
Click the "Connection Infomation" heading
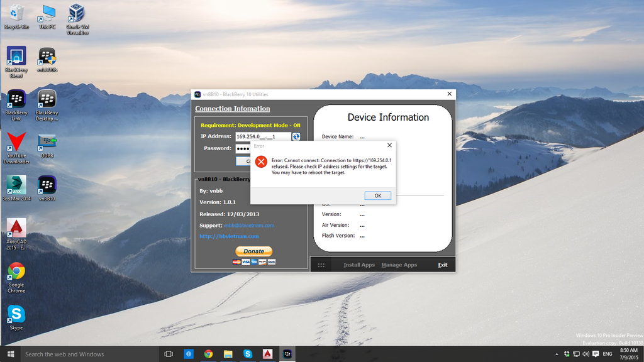pyautogui.click(x=233, y=108)
